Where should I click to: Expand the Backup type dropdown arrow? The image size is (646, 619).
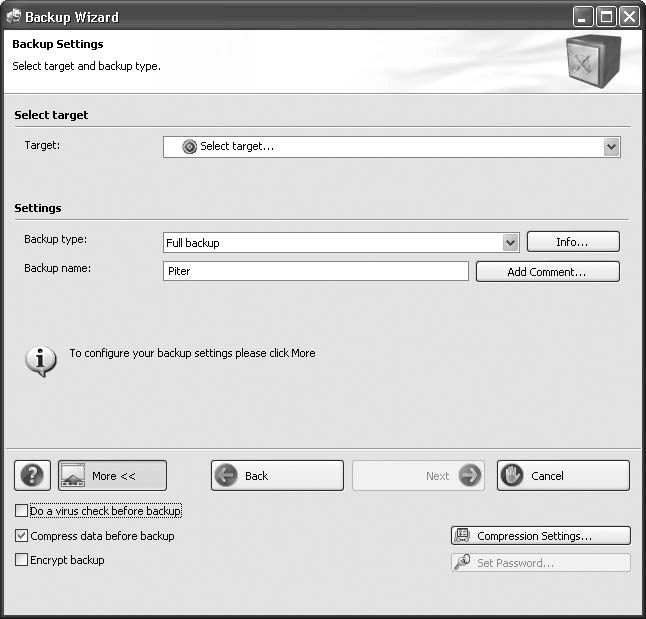[511, 242]
